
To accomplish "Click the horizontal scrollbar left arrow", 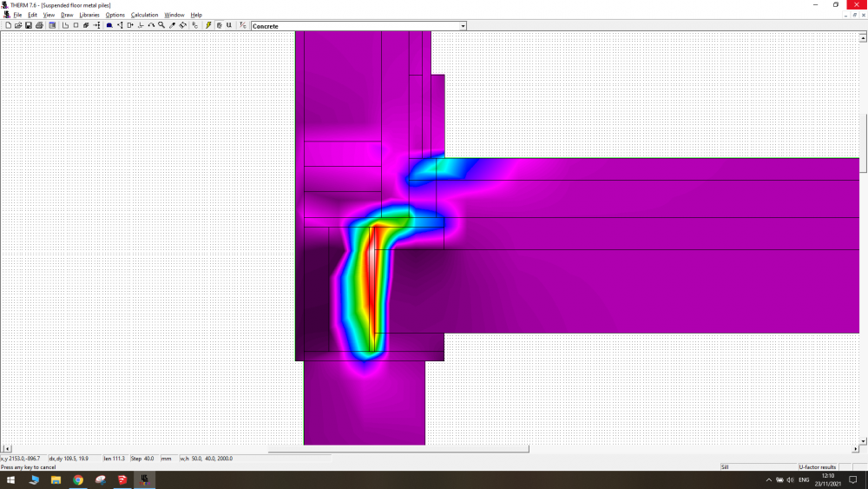I will point(7,448).
